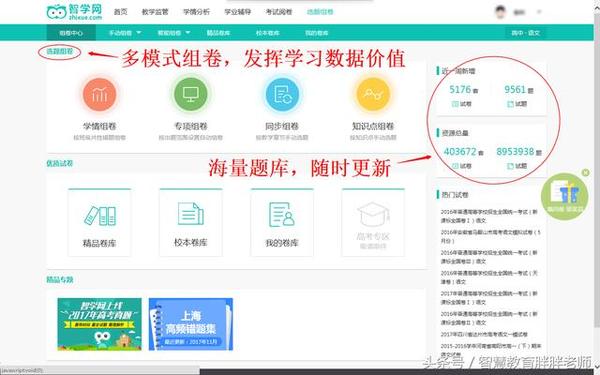The width and height of the screenshot is (600, 375).
Task: Close the floating green gift badge
Action: 585,173
